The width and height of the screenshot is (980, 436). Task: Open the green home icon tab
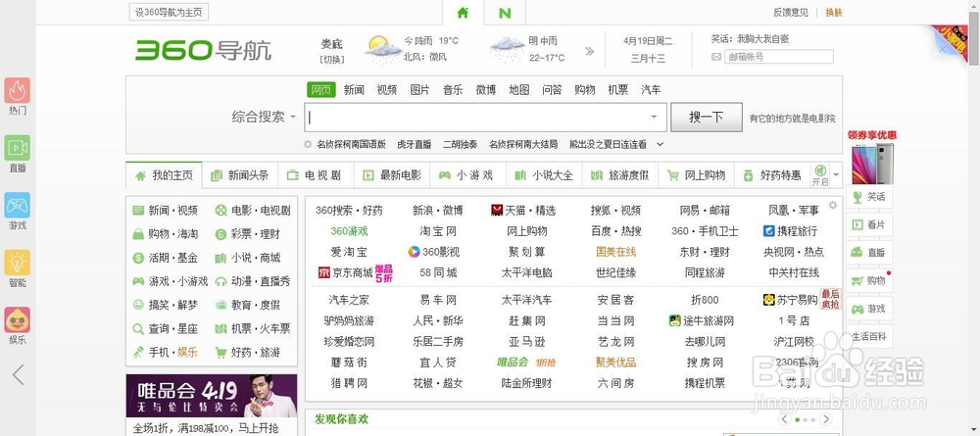click(463, 13)
